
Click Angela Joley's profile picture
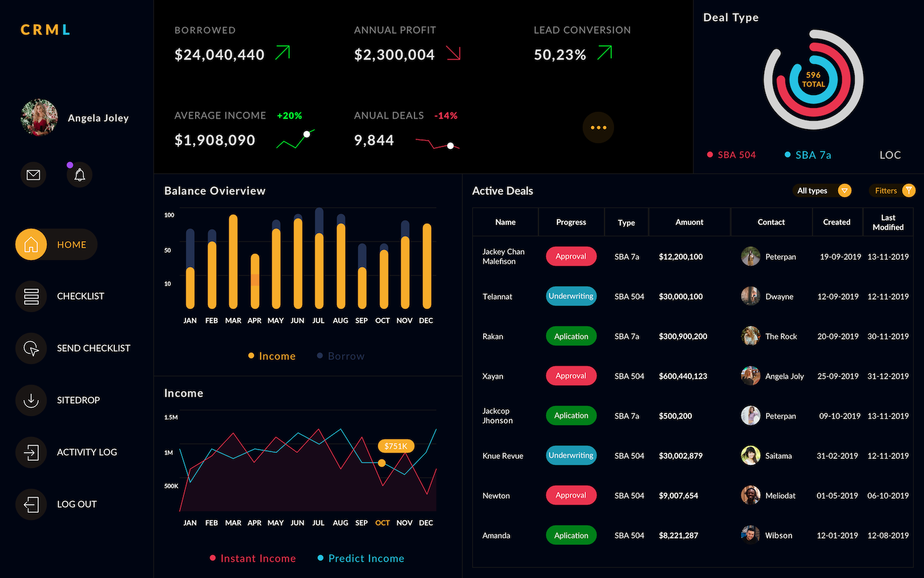point(40,118)
